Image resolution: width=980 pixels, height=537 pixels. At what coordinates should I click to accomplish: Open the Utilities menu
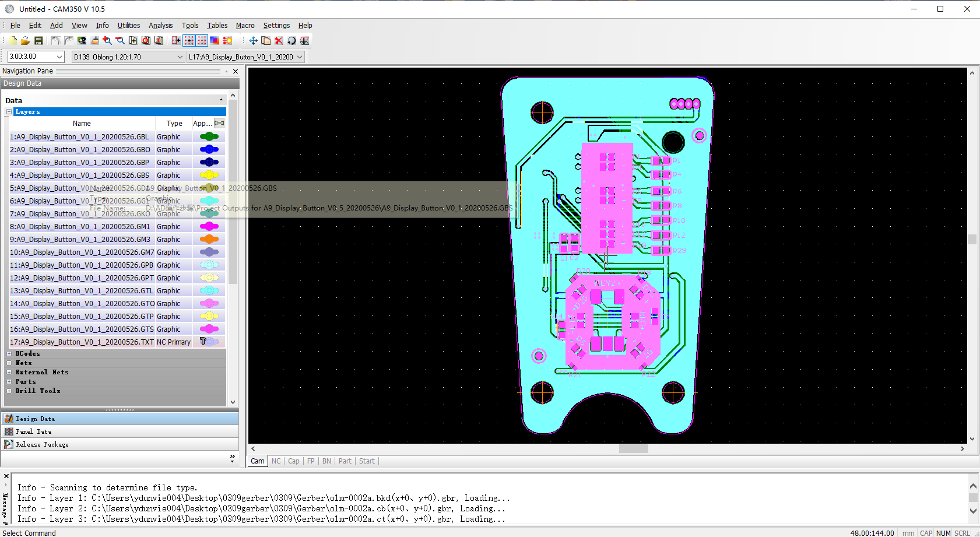[x=129, y=25]
